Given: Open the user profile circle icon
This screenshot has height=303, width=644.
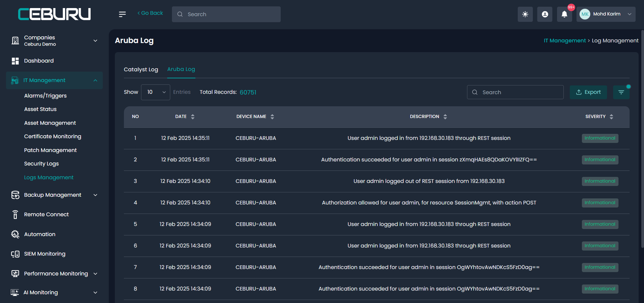Looking at the screenshot, I should pos(545,14).
